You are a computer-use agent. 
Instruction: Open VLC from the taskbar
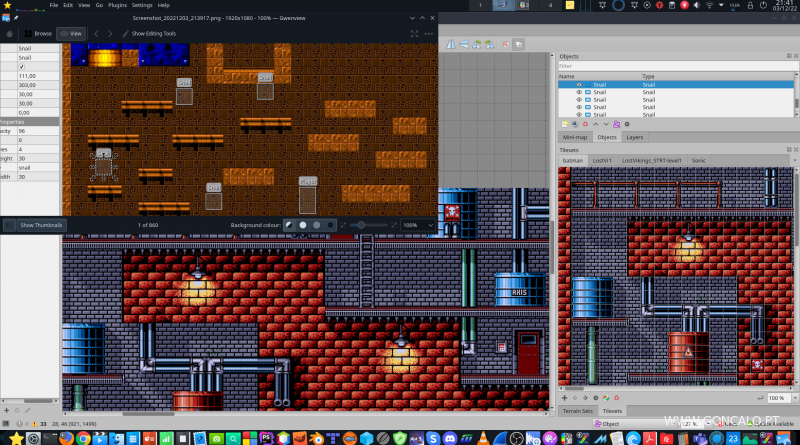click(483, 438)
